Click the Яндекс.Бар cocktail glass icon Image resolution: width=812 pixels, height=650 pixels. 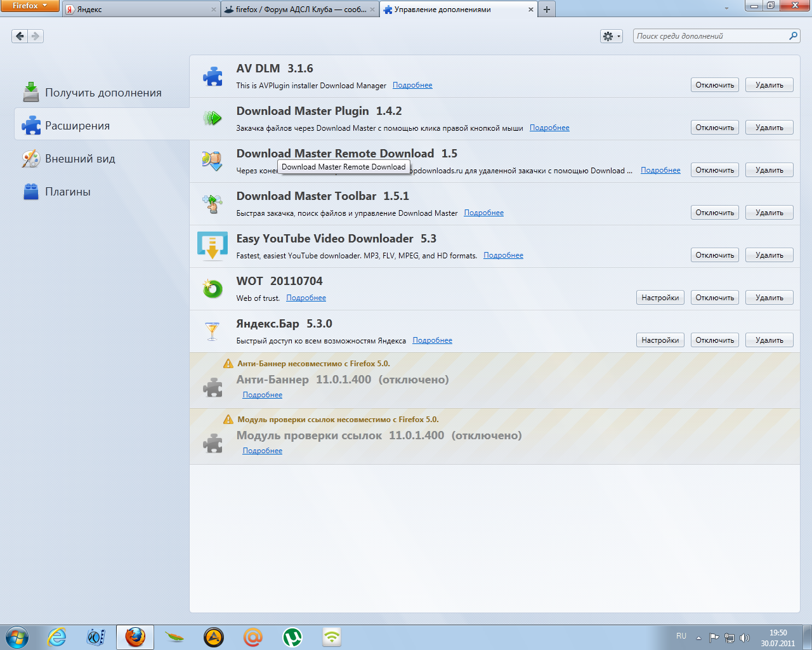213,331
